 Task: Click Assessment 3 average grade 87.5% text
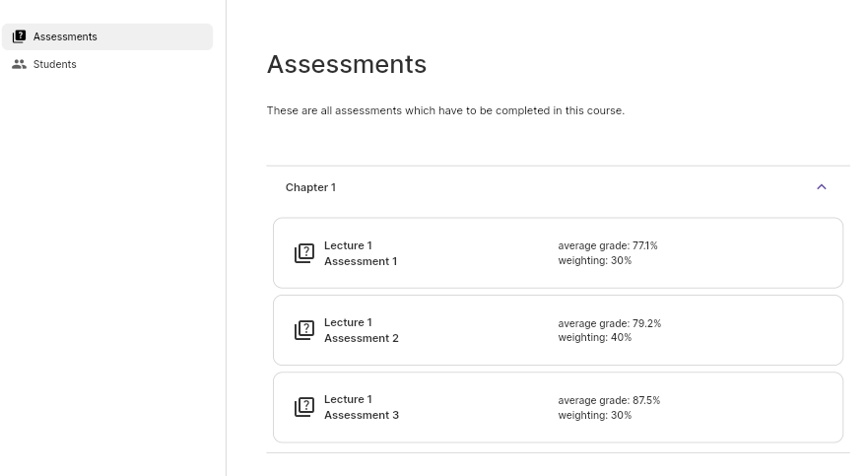click(609, 400)
